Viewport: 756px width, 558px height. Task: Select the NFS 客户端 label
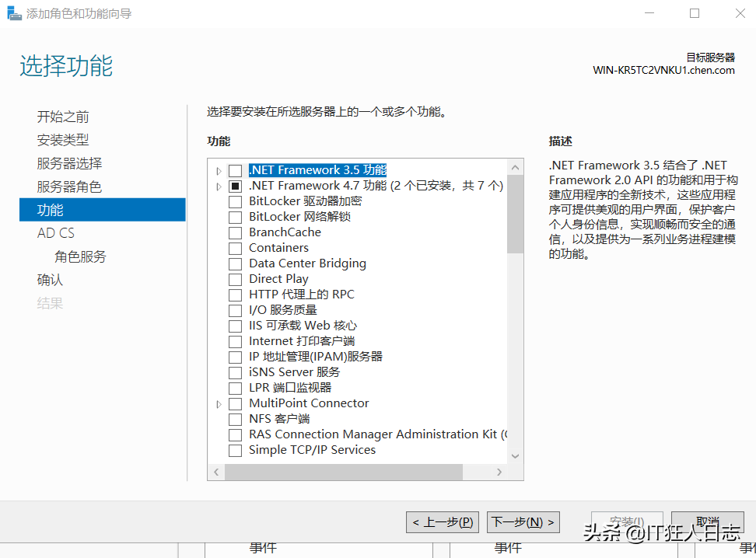[279, 419]
